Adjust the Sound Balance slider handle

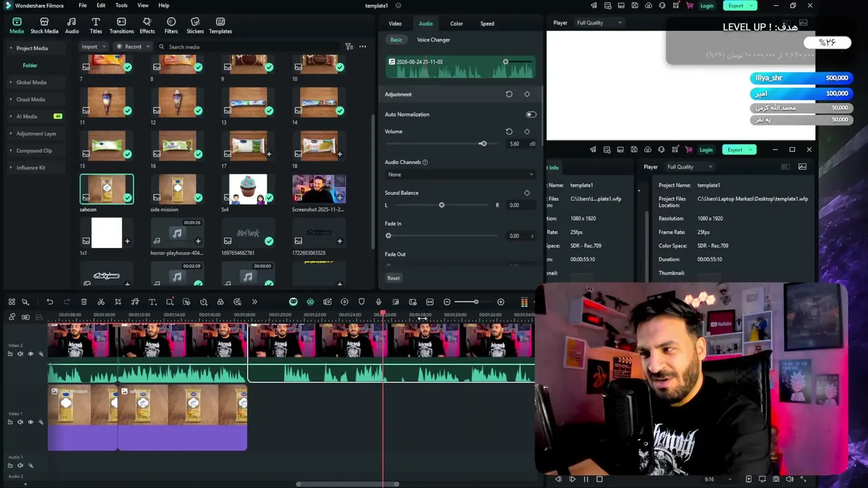(x=441, y=205)
